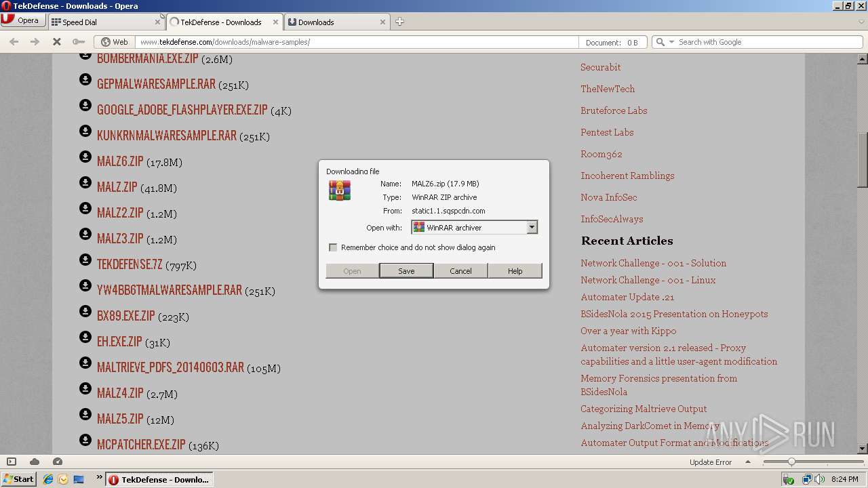Click the download icon beside MALZ2.ZIP
The width and height of the screenshot is (868, 488).
(x=85, y=208)
